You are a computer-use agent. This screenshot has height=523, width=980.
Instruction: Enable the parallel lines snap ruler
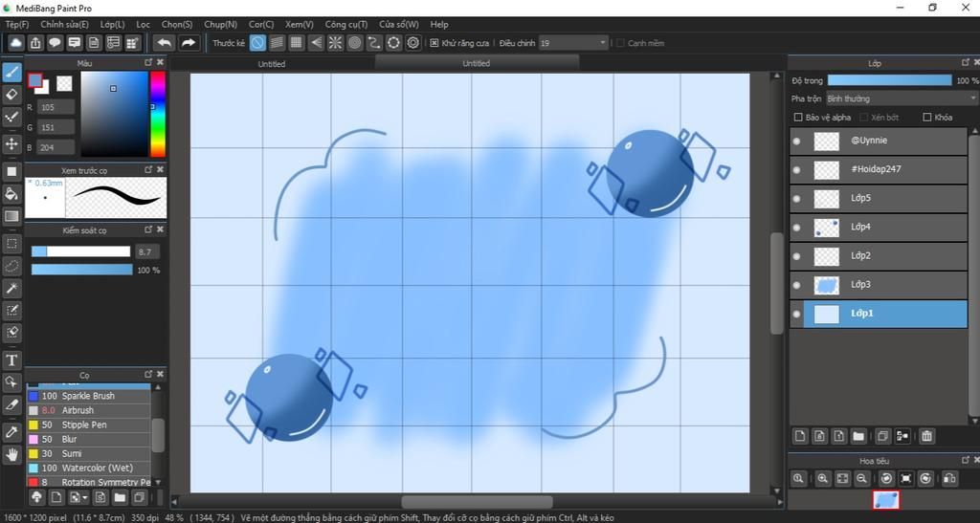point(277,42)
